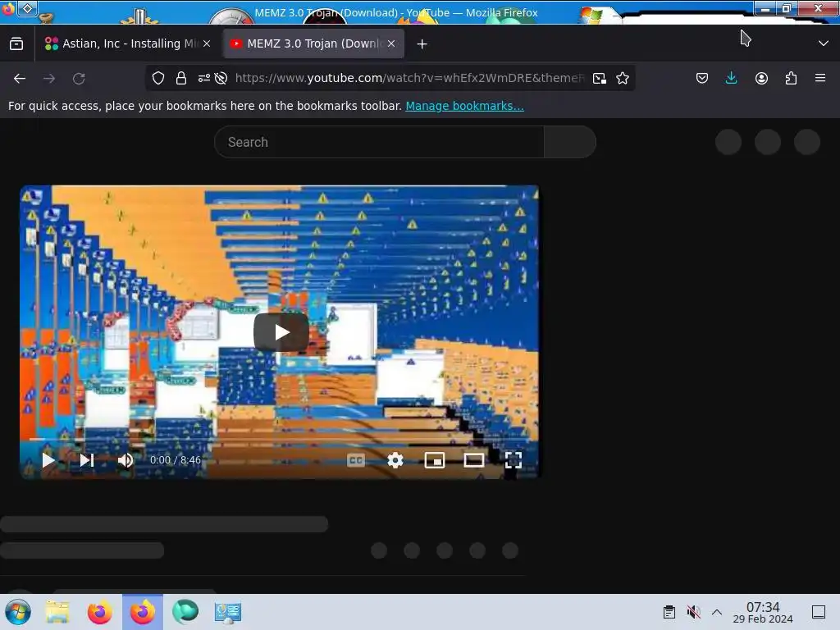This screenshot has height=630, width=840.
Task: Select the MEMZ 3.0 Trojan YouTube tab
Action: [x=313, y=44]
